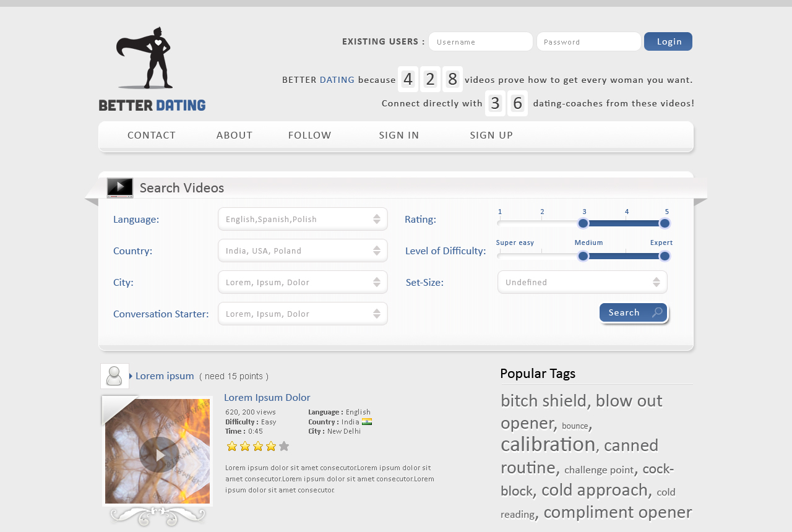Click the magnifier icon inside the Search button
Image resolution: width=792 pixels, height=532 pixels.
point(657,313)
